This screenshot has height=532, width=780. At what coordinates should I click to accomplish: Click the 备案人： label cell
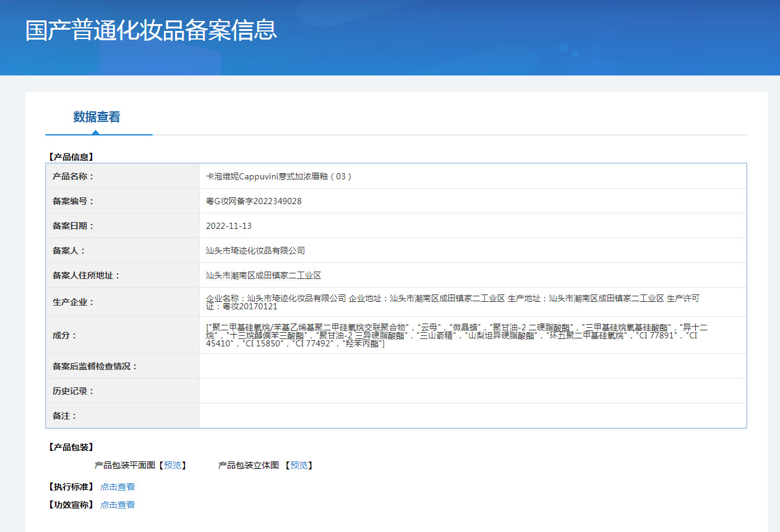click(122, 251)
